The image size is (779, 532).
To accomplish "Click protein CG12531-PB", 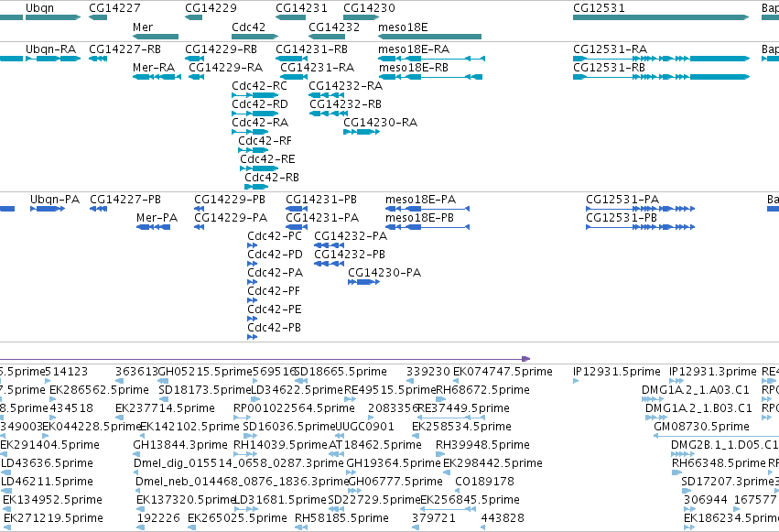I will coord(622,218).
